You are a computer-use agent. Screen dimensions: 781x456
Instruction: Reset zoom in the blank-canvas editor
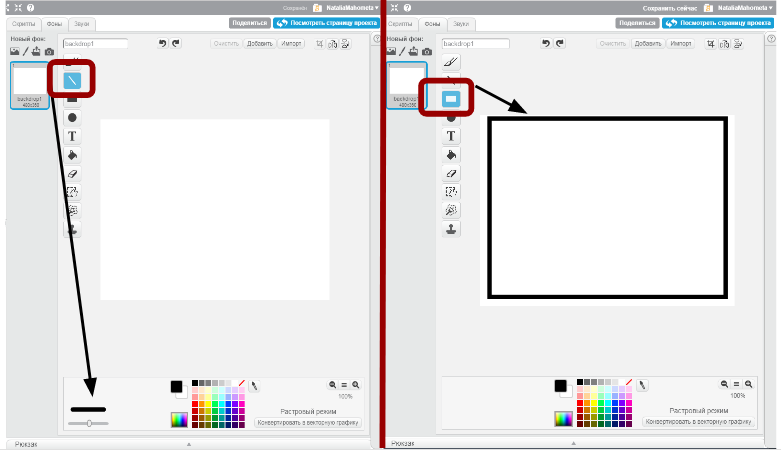(x=344, y=385)
